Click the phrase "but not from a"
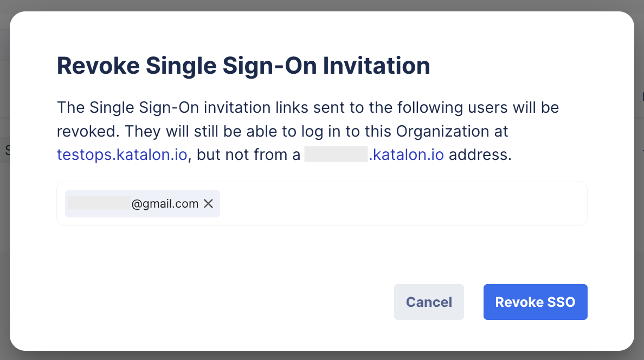Image resolution: width=644 pixels, height=360 pixels. [248, 155]
